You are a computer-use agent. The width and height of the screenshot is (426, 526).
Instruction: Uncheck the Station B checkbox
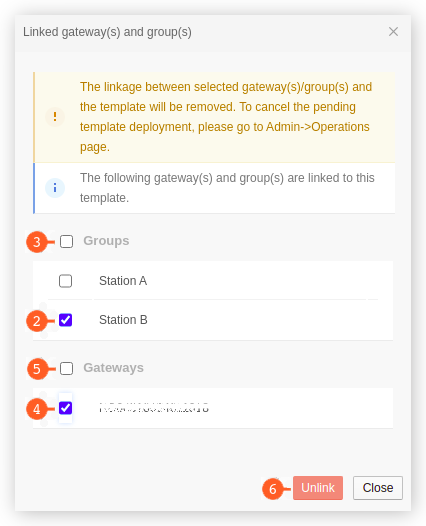pos(65,320)
